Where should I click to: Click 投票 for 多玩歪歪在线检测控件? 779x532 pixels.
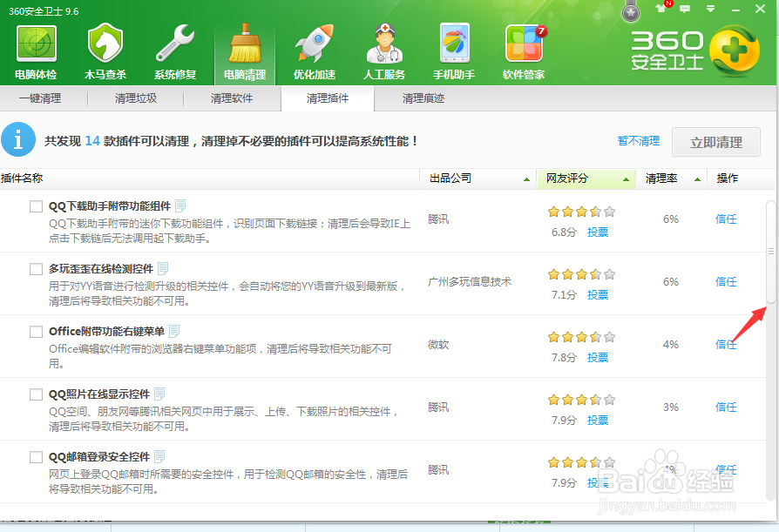tap(598, 295)
